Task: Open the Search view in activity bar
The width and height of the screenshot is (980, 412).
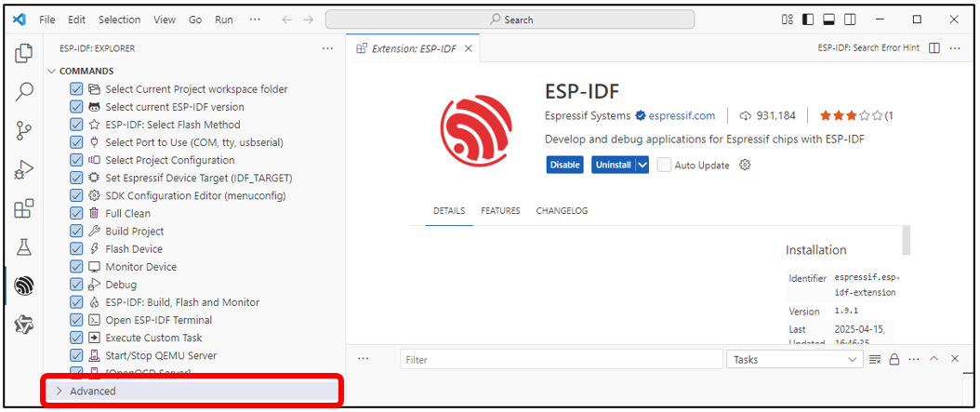Action: (24, 92)
